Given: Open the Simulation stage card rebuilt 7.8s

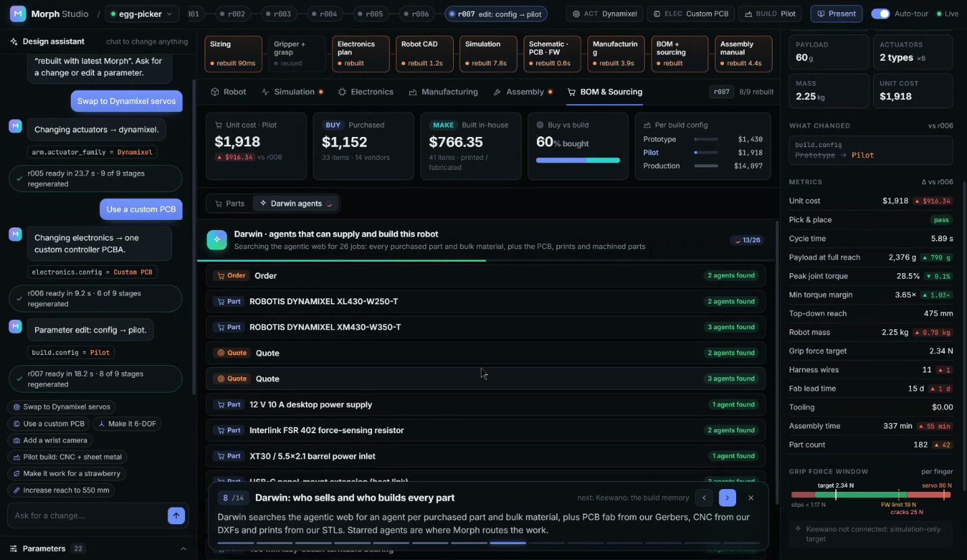Looking at the screenshot, I should coord(489,54).
